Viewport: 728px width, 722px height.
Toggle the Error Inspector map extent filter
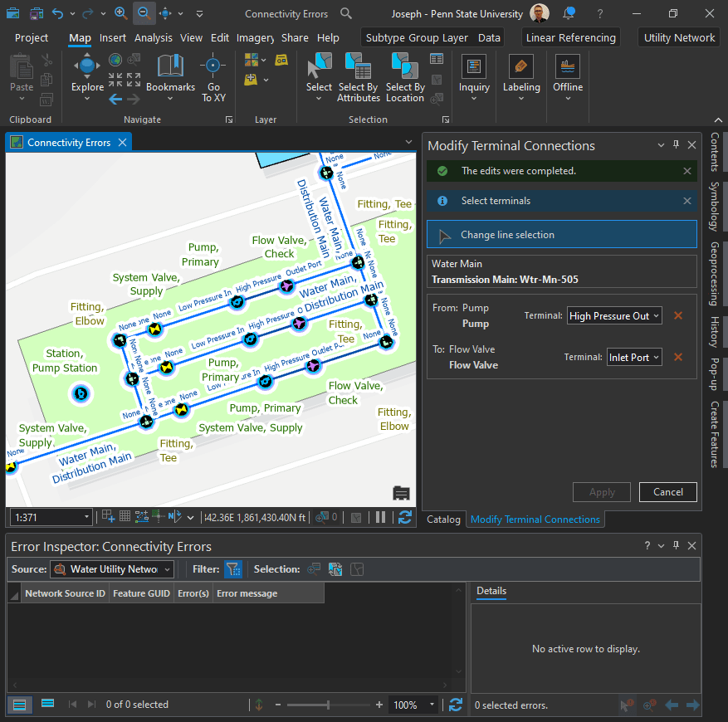coord(232,569)
